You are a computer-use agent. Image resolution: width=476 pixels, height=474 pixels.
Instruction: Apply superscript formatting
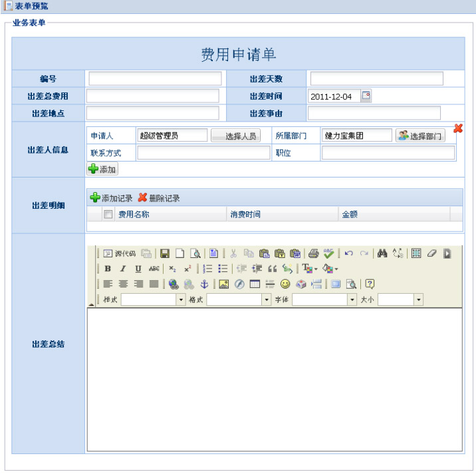(187, 269)
